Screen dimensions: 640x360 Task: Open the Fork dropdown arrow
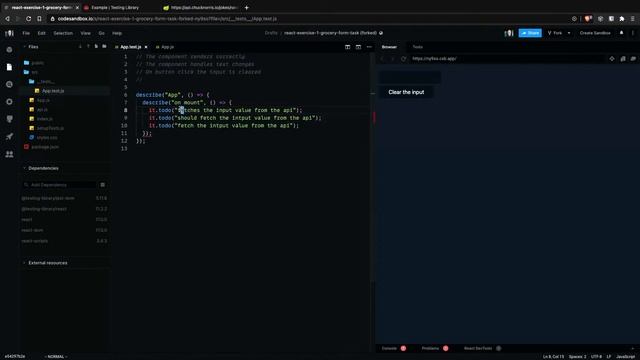pyautogui.click(x=569, y=33)
